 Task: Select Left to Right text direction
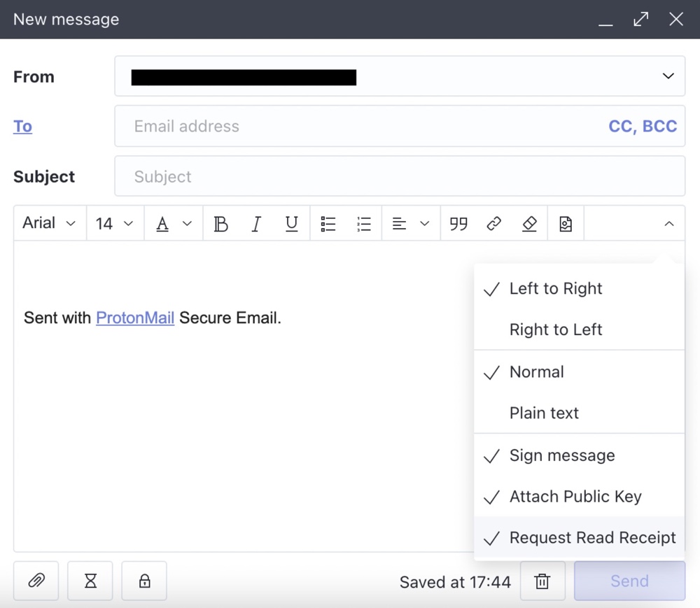point(579,289)
